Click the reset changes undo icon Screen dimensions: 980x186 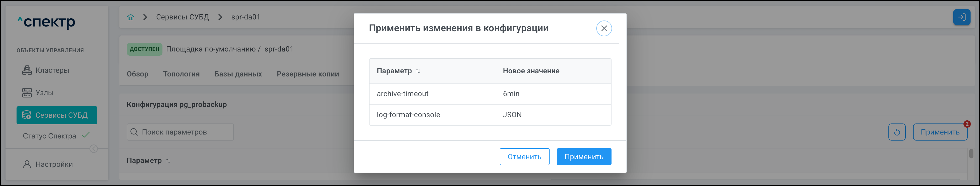click(897, 132)
